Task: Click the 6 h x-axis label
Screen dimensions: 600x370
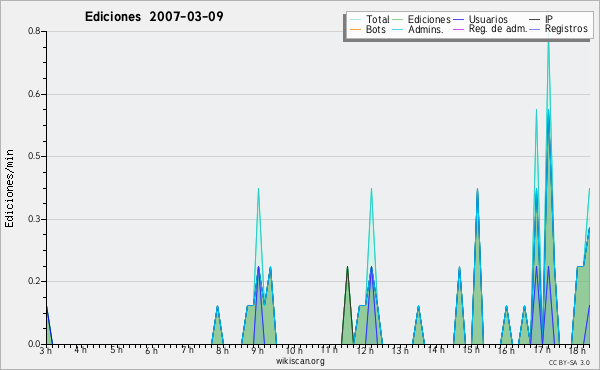Action: click(152, 350)
